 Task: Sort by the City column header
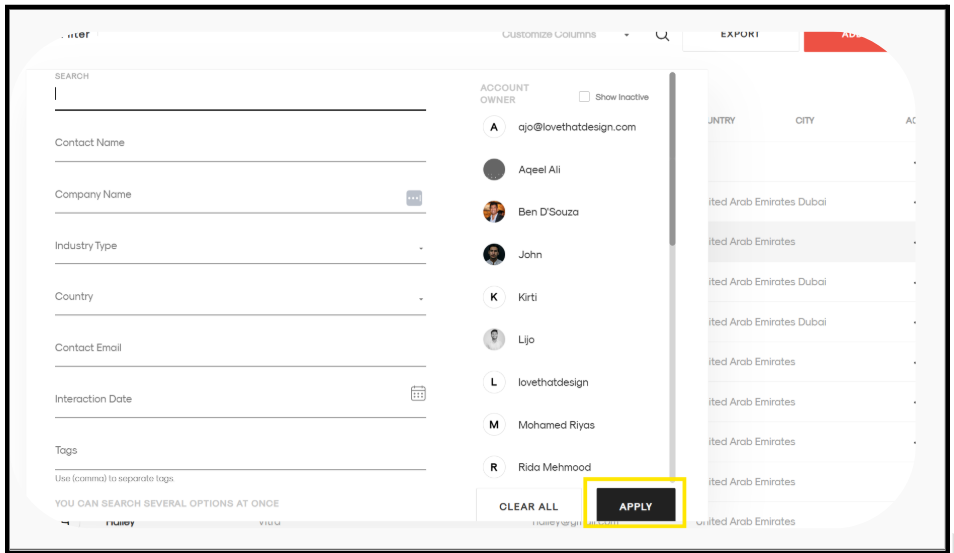click(x=805, y=121)
